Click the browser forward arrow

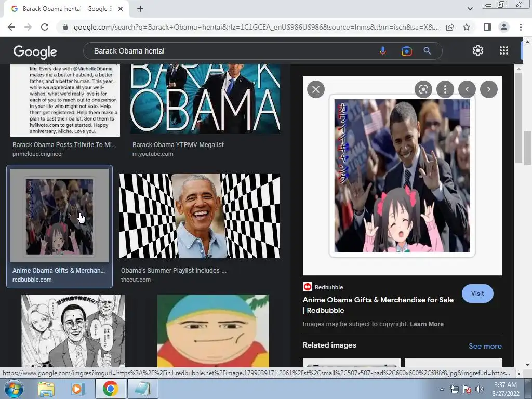[28, 27]
